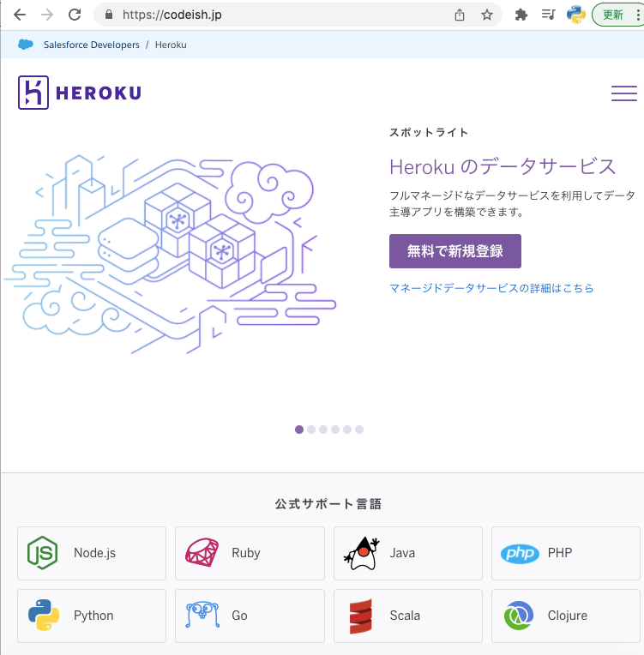This screenshot has height=655, width=644.
Task: Open the Ruby language label
Action: pos(246,553)
